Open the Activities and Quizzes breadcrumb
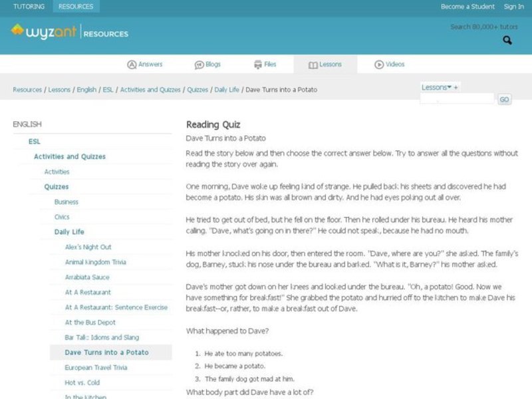 pyautogui.click(x=150, y=90)
